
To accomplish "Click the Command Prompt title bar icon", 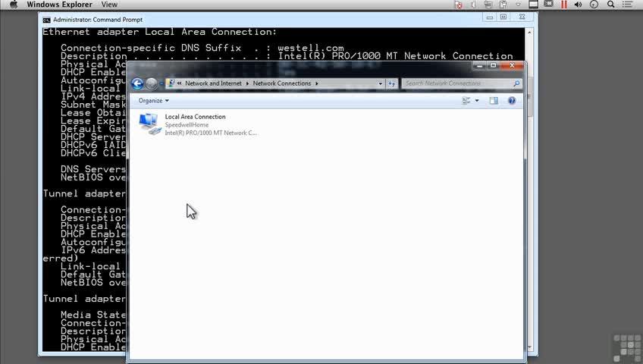I will click(x=47, y=20).
